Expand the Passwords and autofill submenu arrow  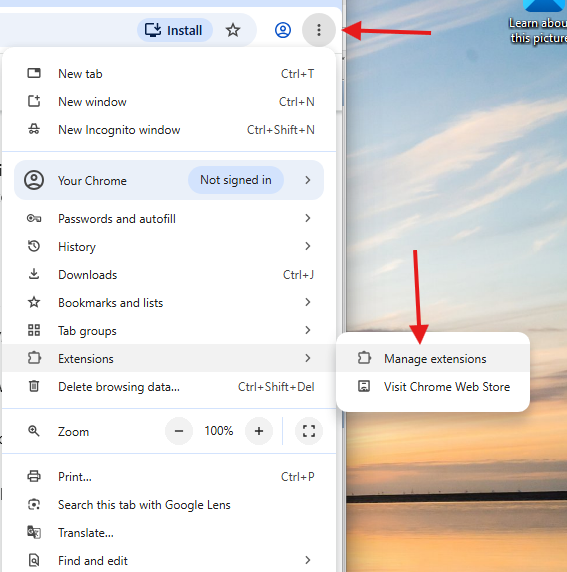pyautogui.click(x=308, y=218)
